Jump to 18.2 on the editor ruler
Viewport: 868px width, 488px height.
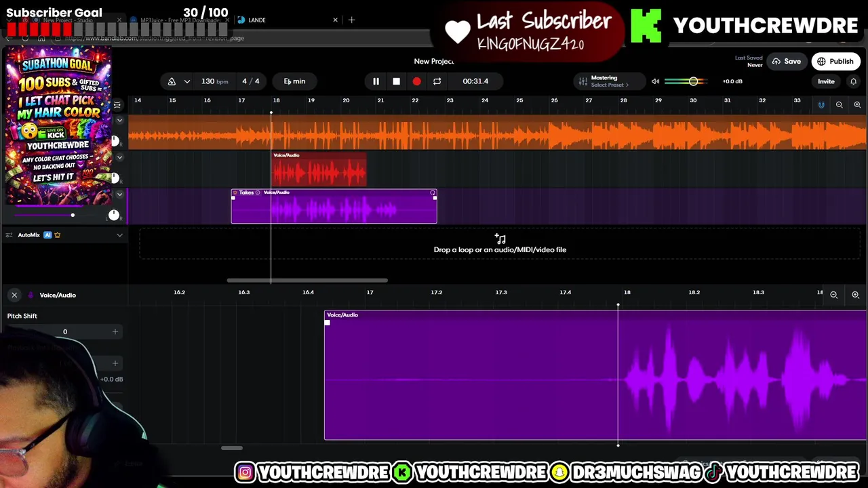pyautogui.click(x=694, y=292)
